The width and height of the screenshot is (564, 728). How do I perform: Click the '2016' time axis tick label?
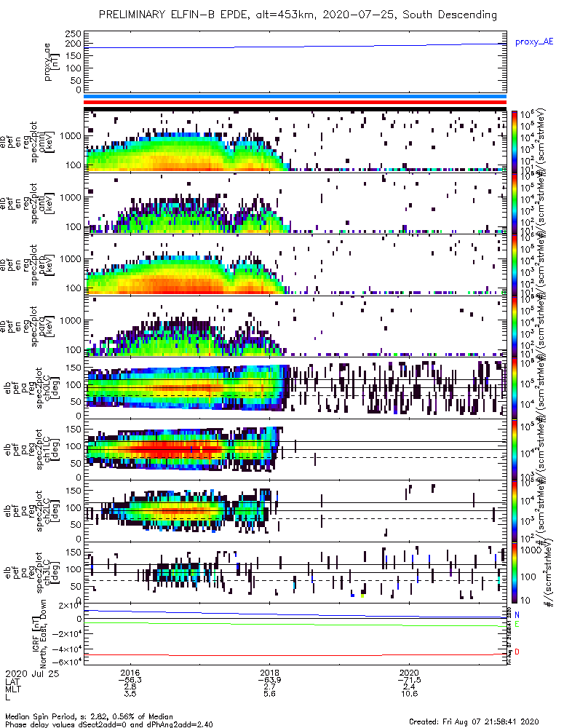click(x=130, y=672)
